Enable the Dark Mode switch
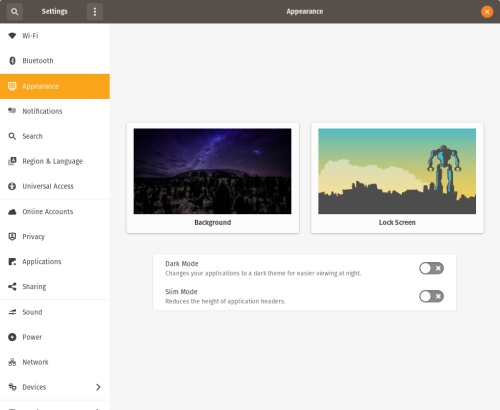Image resolution: width=500 pixels, height=410 pixels. pyautogui.click(x=431, y=268)
